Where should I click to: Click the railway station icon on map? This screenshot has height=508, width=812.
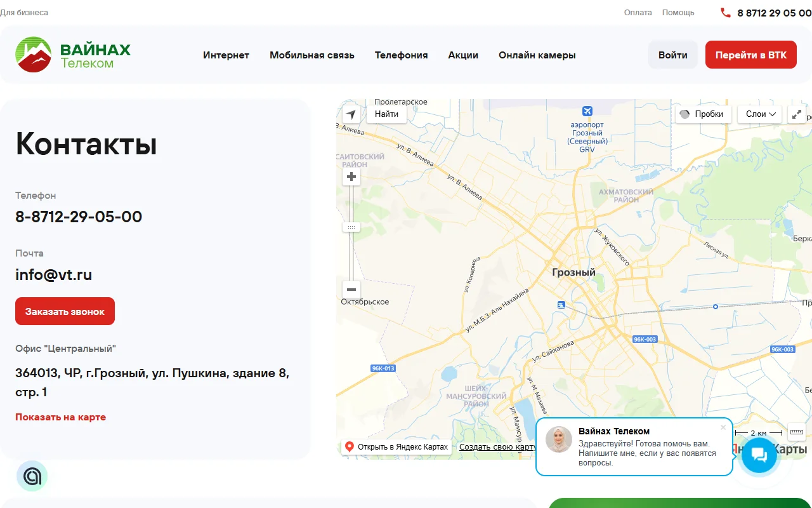pos(561,305)
